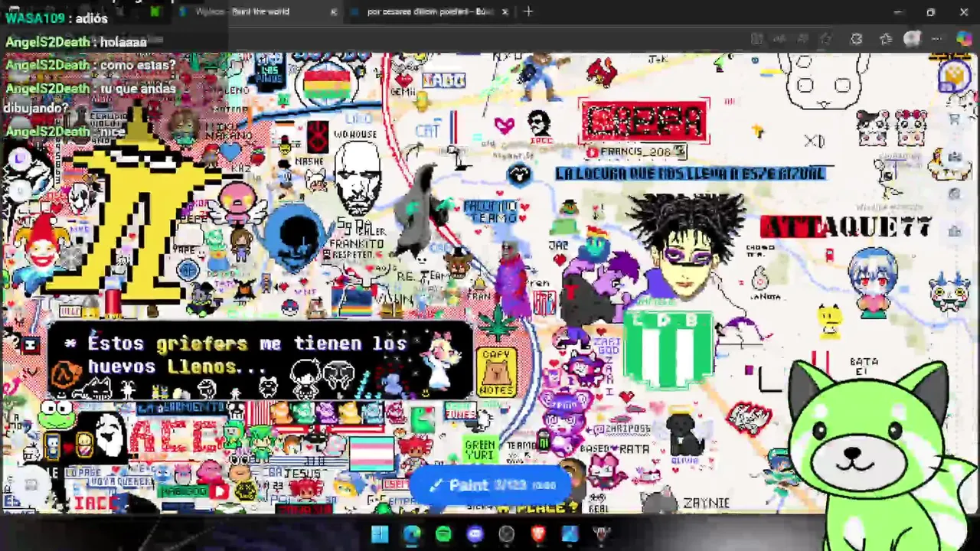Click the 'como estas?' chat message
Viewport: 980px width, 551px height.
tap(90, 65)
